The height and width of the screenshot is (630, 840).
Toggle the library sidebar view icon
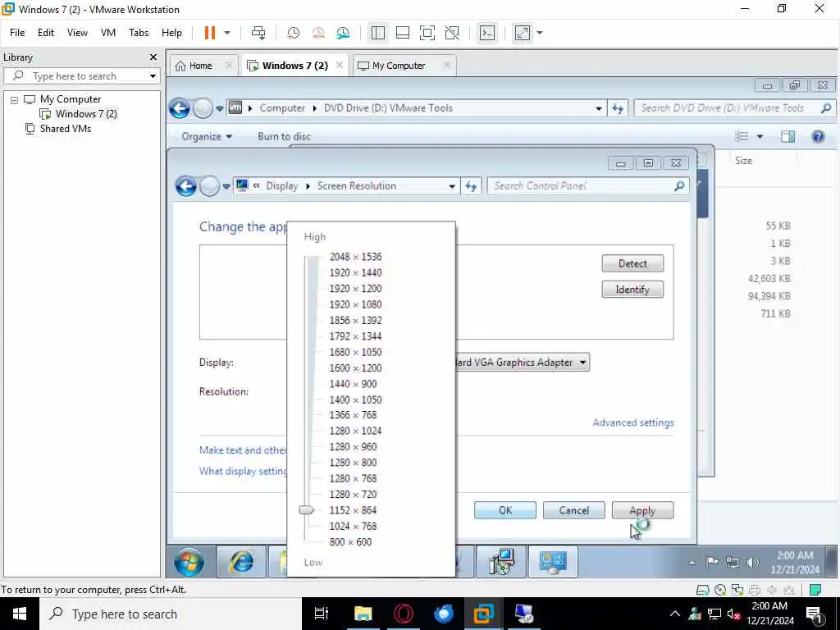coord(377,33)
